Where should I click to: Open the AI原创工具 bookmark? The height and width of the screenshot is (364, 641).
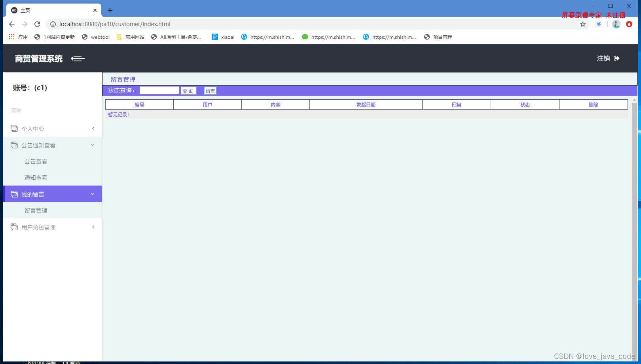point(176,37)
